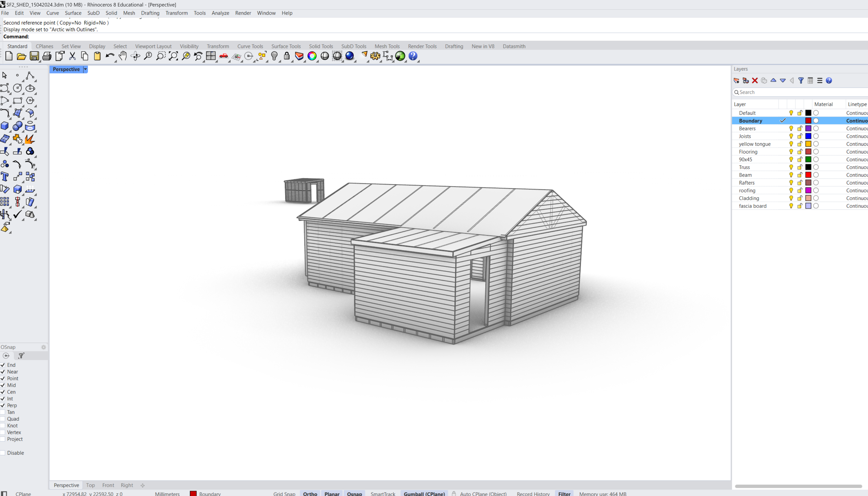Screen dimensions: 868x496
Task: Toggle the Grid Snap status button
Action: [284, 494]
